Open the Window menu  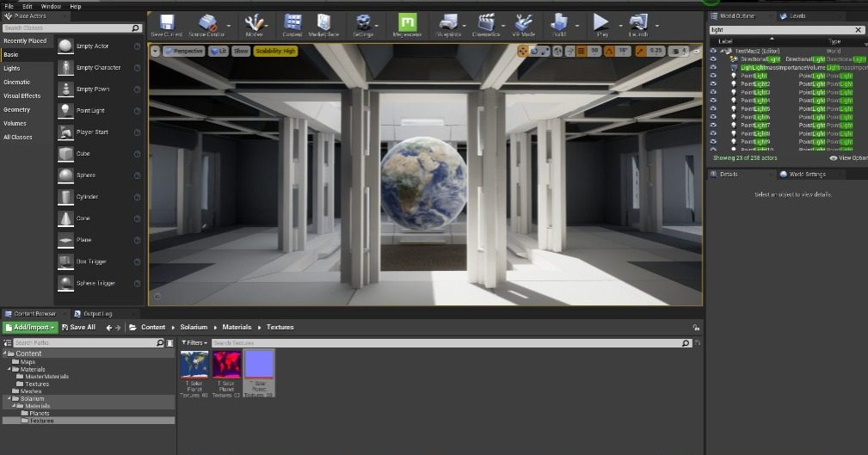[51, 6]
